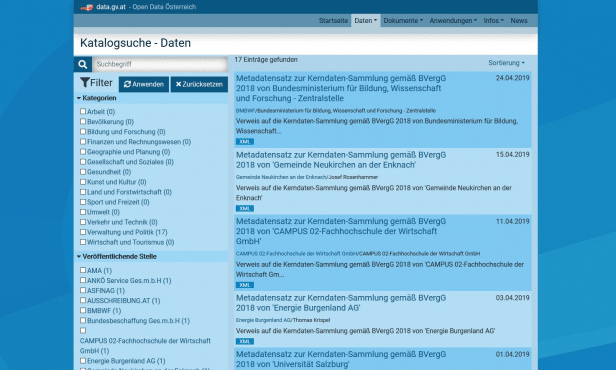Click the magnifier search icon button

tap(82, 64)
